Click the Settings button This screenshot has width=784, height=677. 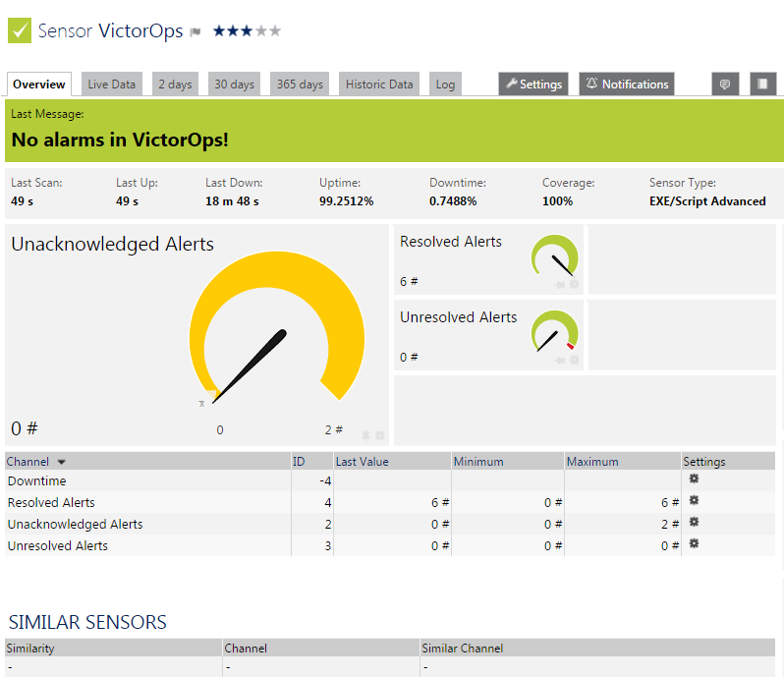tap(533, 85)
